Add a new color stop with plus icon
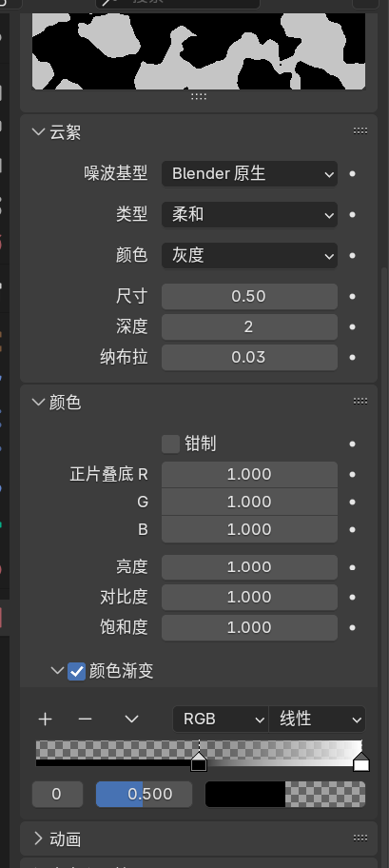The width and height of the screenshot is (389, 868). [x=46, y=720]
